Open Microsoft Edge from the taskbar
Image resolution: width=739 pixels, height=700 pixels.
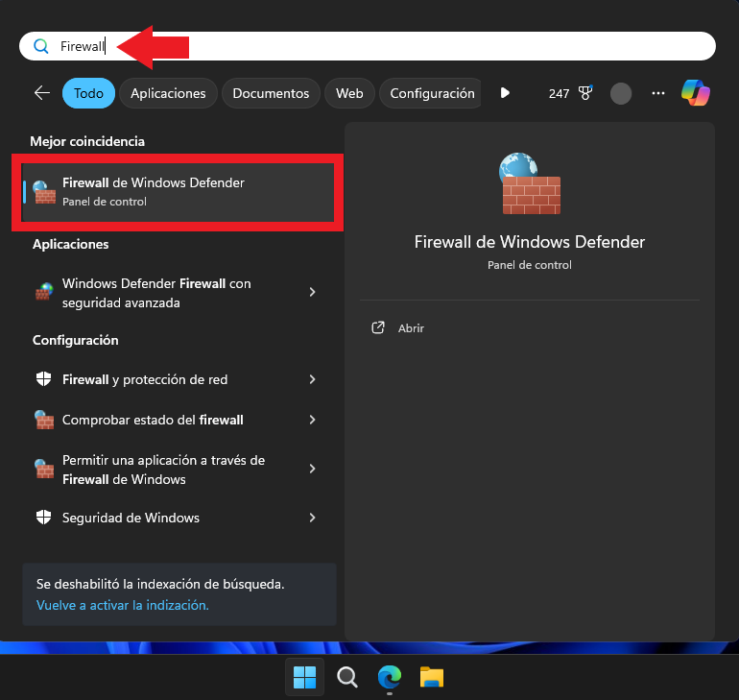pos(390,677)
